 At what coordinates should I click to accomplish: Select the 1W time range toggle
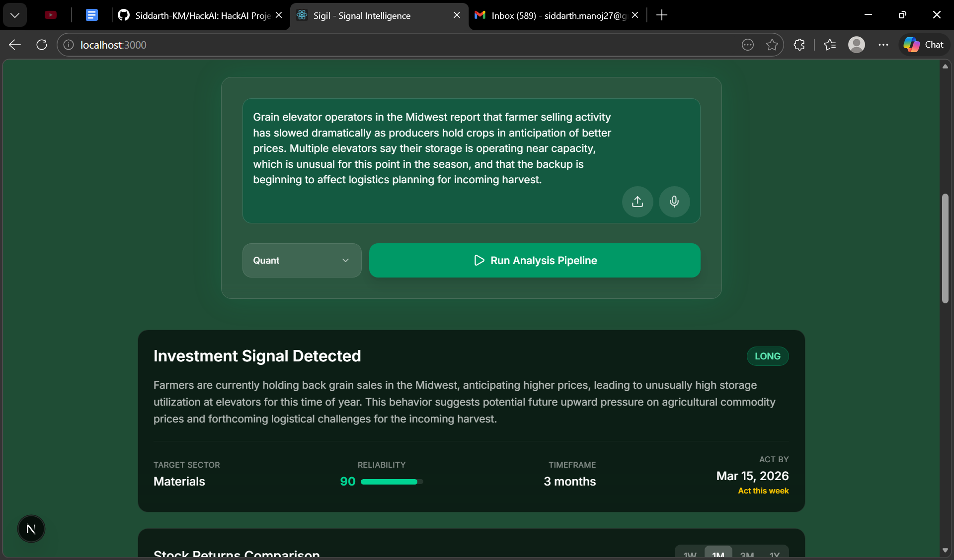point(690,554)
